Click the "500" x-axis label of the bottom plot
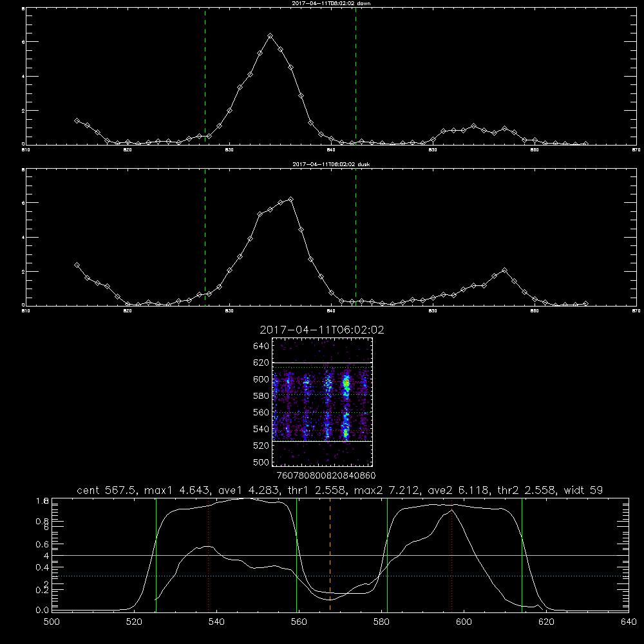 pyautogui.click(x=52, y=622)
